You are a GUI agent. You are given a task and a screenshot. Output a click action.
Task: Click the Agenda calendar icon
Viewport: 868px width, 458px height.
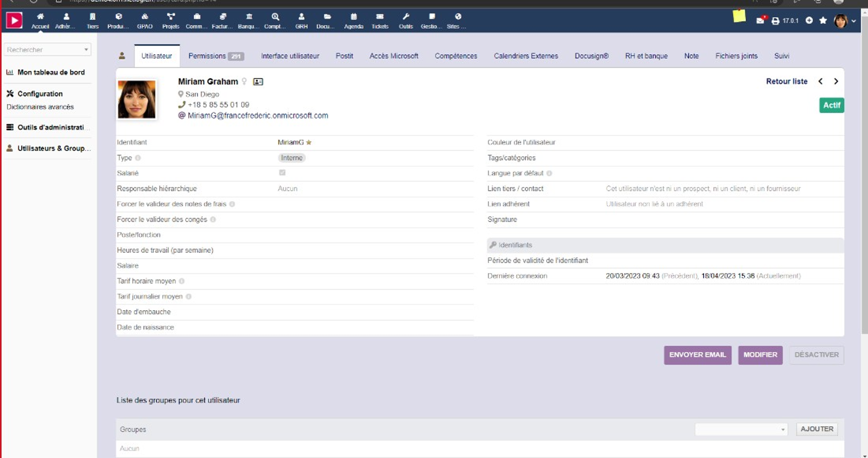[353, 20]
